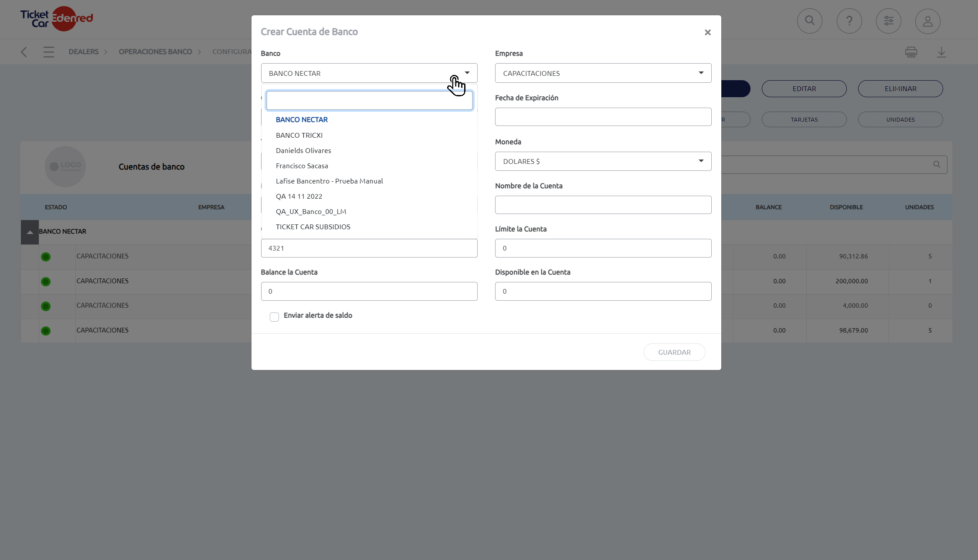Click the search magnifier icon in header

click(810, 21)
